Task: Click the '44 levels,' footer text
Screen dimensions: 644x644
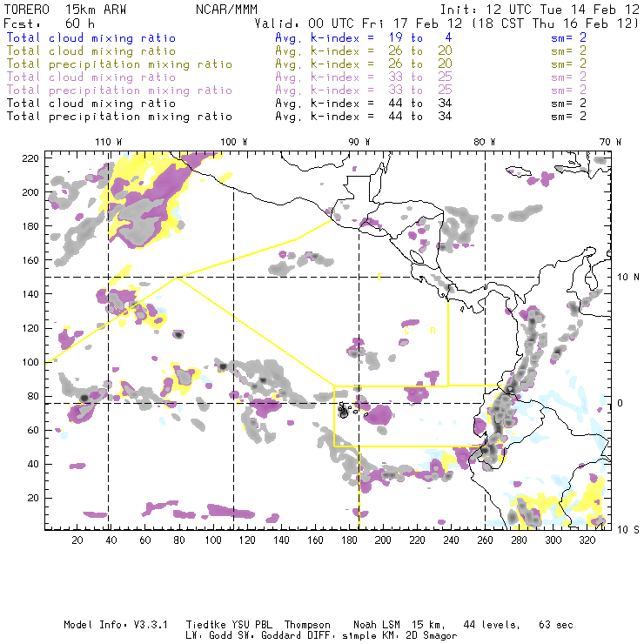Action: point(492,625)
